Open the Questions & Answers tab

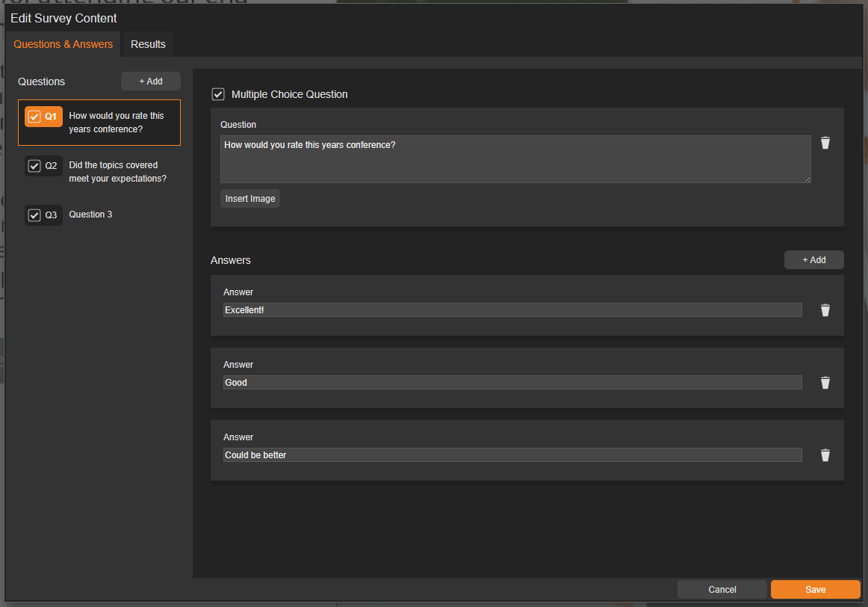63,44
